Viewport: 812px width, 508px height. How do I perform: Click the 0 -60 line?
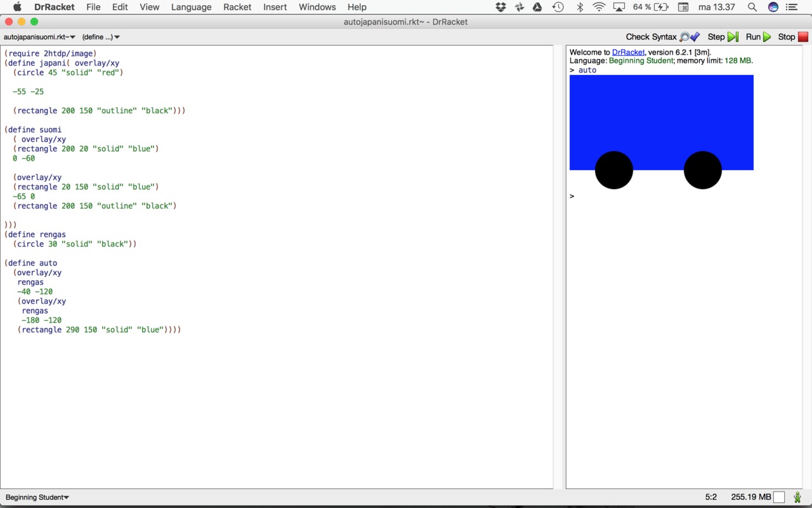point(23,158)
